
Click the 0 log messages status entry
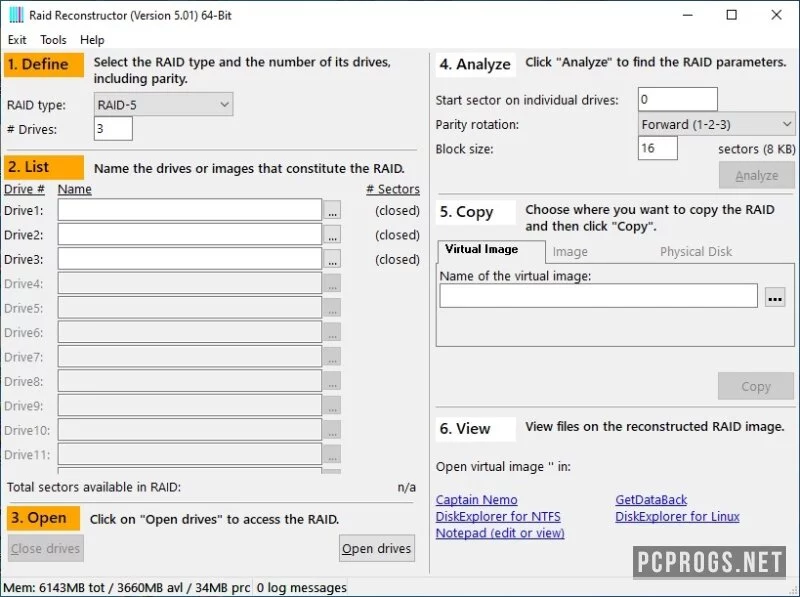coord(301,588)
